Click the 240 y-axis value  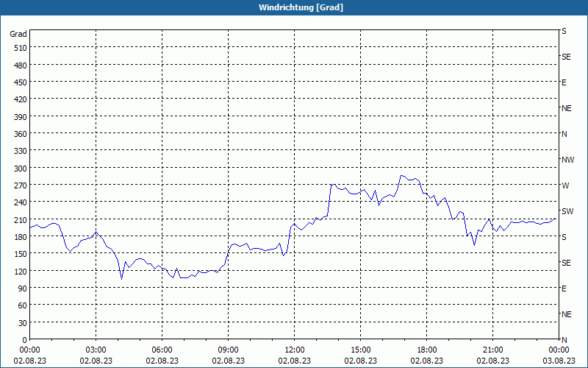(x=21, y=202)
